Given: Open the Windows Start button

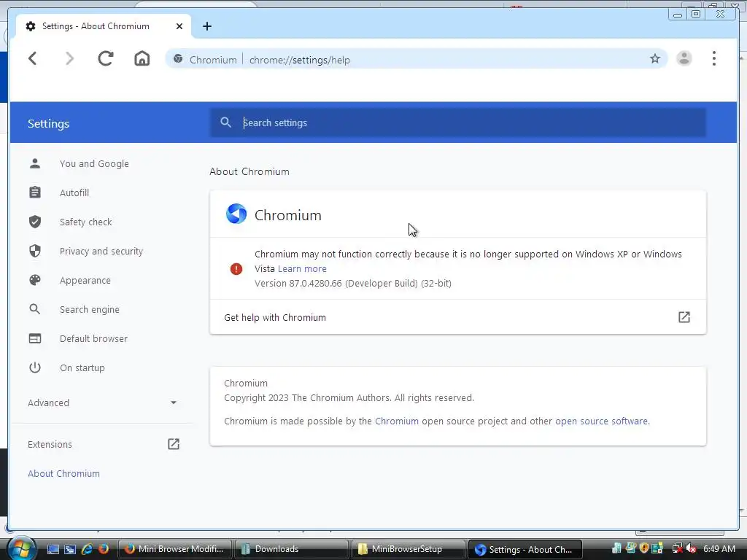Looking at the screenshot, I should tap(21, 549).
